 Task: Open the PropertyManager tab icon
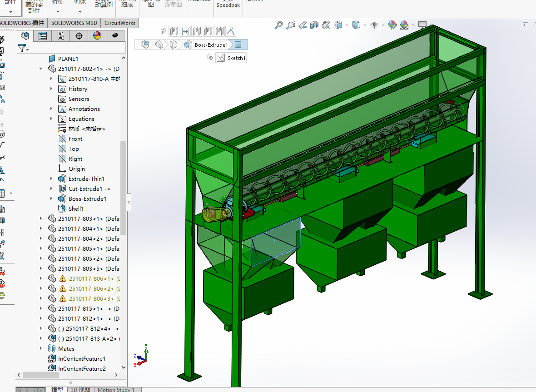click(x=43, y=36)
